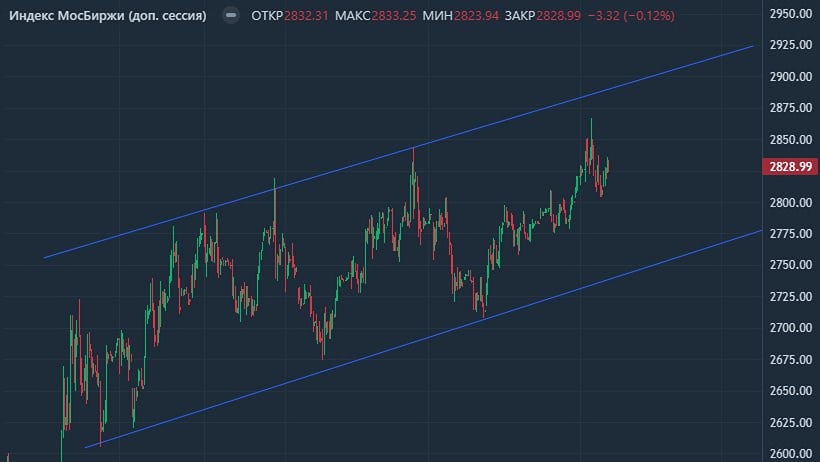Image resolution: width=820 pixels, height=462 pixels.
Task: Click the red 2828.99 current price label
Action: 791,166
